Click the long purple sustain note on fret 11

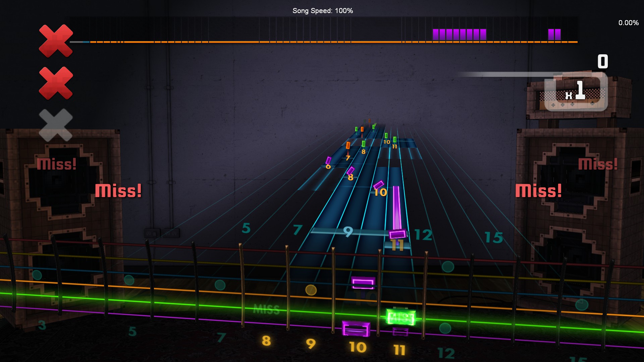[397, 212]
